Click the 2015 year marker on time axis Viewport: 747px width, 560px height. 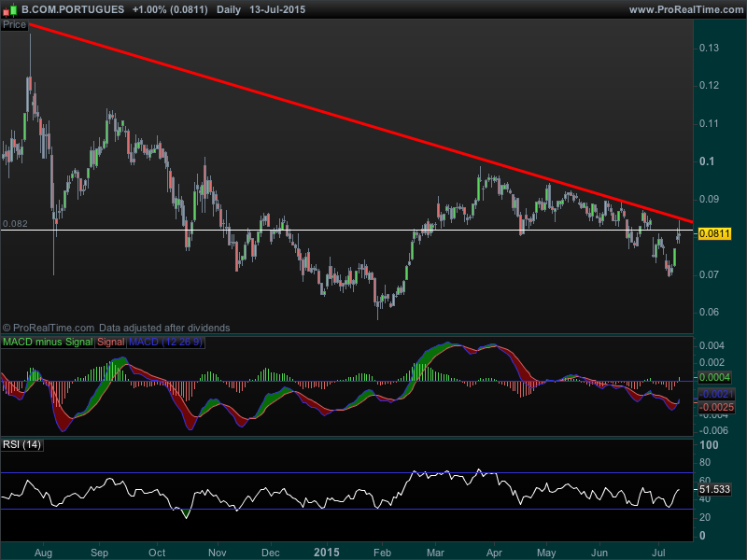pyautogui.click(x=325, y=552)
